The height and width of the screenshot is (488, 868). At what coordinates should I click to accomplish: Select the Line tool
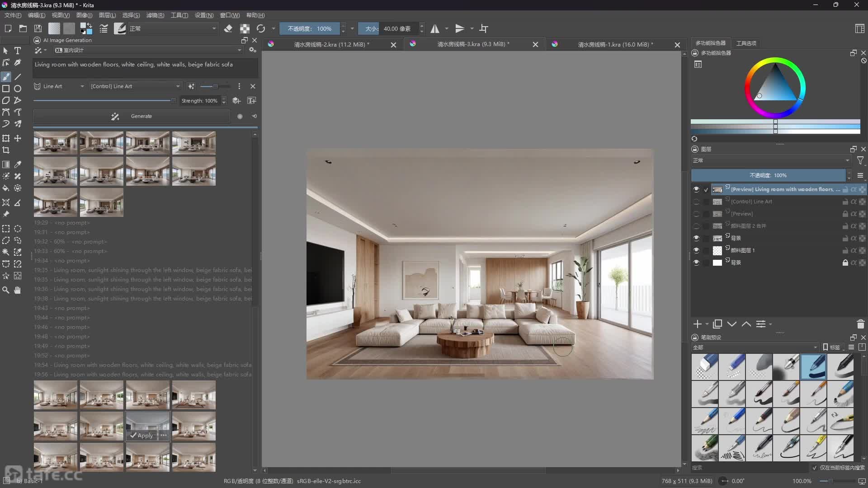point(18,77)
